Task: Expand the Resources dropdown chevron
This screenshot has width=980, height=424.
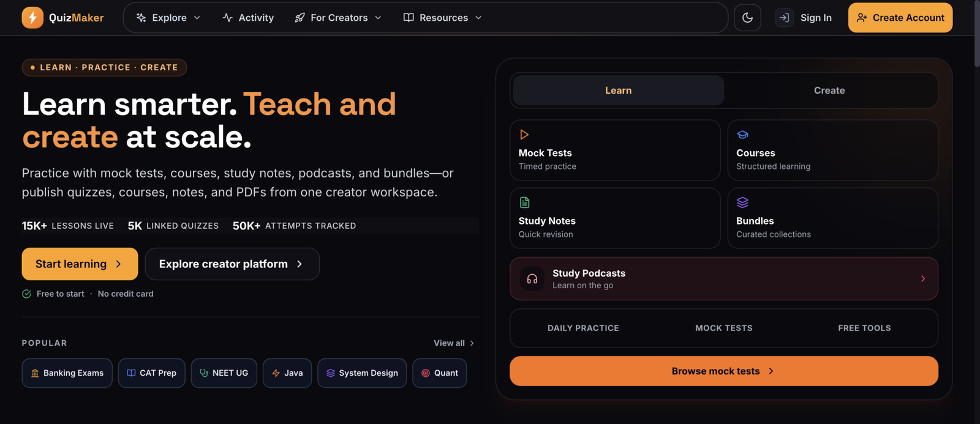Action: pos(478,18)
